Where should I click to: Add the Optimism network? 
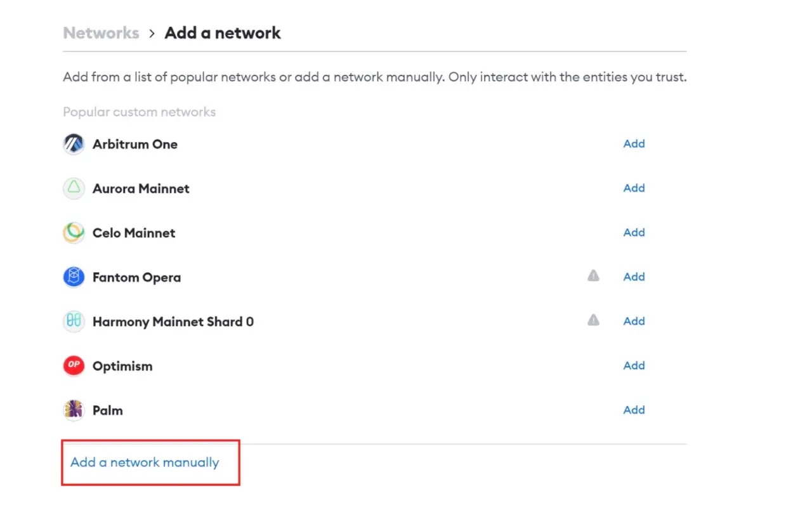pyautogui.click(x=634, y=366)
